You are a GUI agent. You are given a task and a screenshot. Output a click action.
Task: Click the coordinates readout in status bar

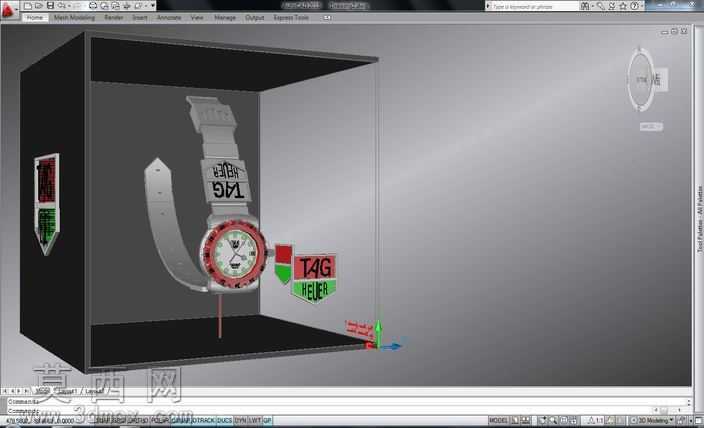(40, 421)
